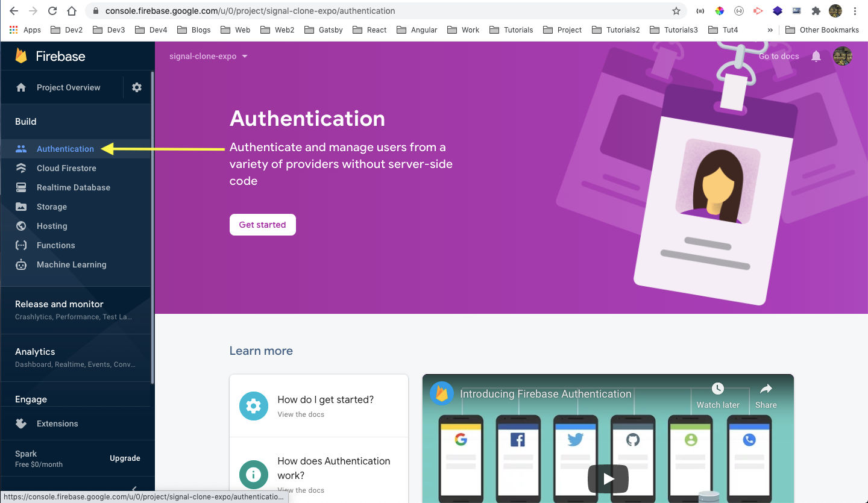The height and width of the screenshot is (503, 868).
Task: Click the Authentication people icon
Action: pos(21,149)
